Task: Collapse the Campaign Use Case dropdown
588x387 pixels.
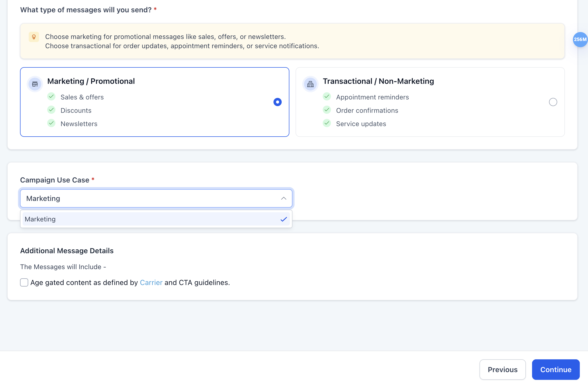Action: tap(156, 198)
